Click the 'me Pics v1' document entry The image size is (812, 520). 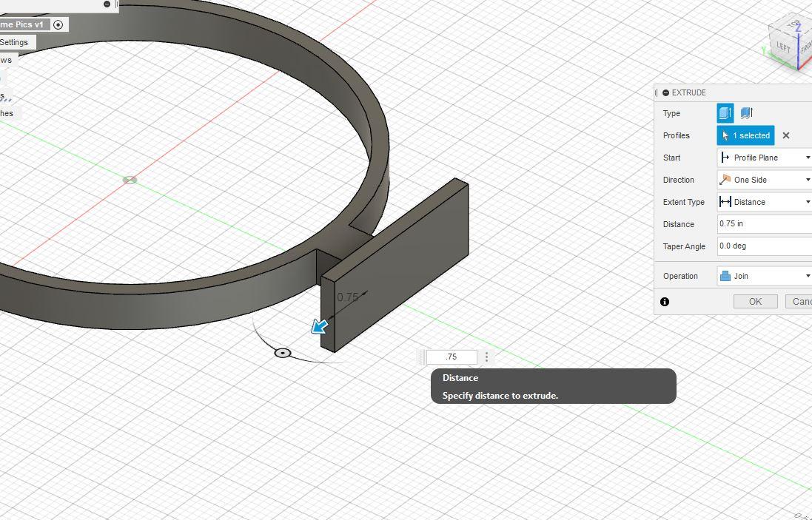pyautogui.click(x=22, y=24)
